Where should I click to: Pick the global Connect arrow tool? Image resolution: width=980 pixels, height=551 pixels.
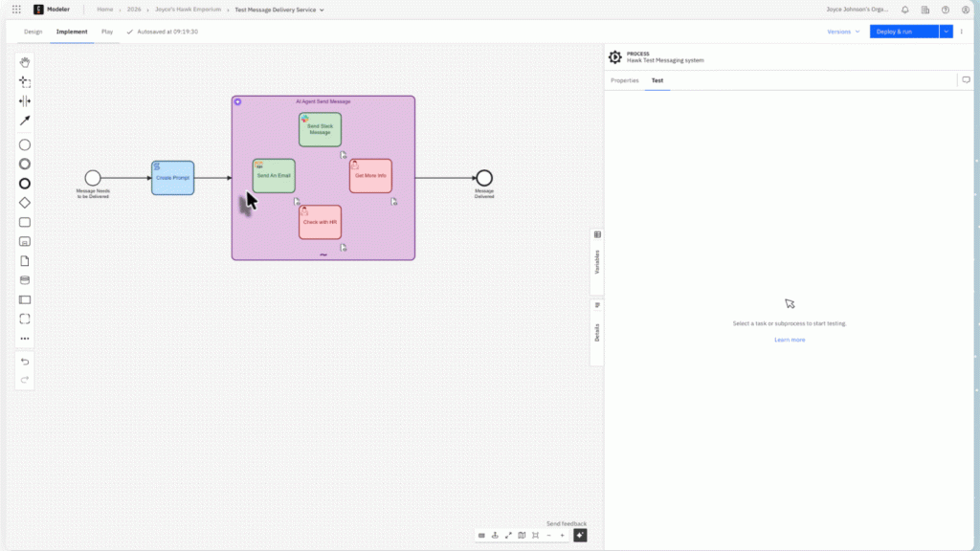[25, 121]
